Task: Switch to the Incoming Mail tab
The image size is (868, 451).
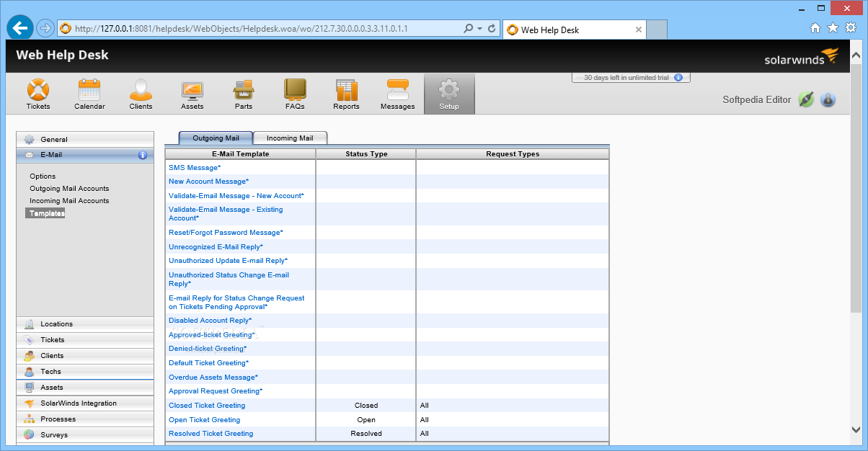Action: pyautogui.click(x=290, y=138)
